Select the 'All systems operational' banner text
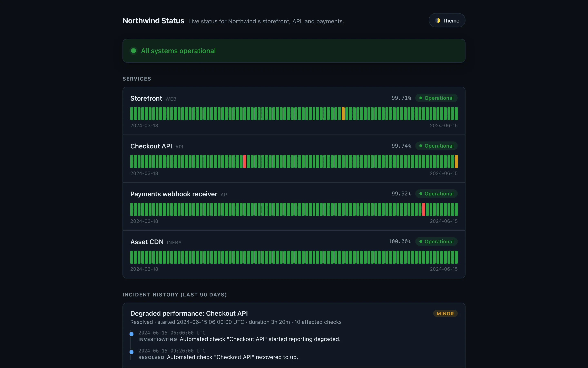The width and height of the screenshot is (588, 368). pos(178,51)
